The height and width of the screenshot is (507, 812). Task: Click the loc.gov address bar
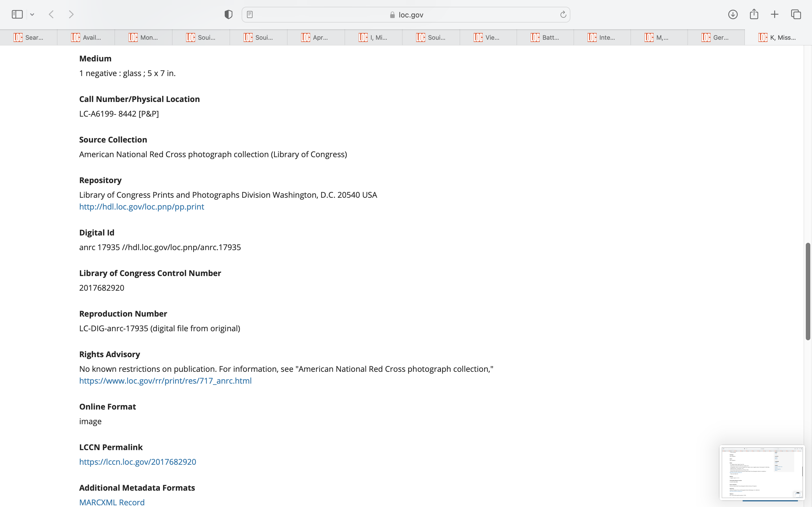[406, 15]
